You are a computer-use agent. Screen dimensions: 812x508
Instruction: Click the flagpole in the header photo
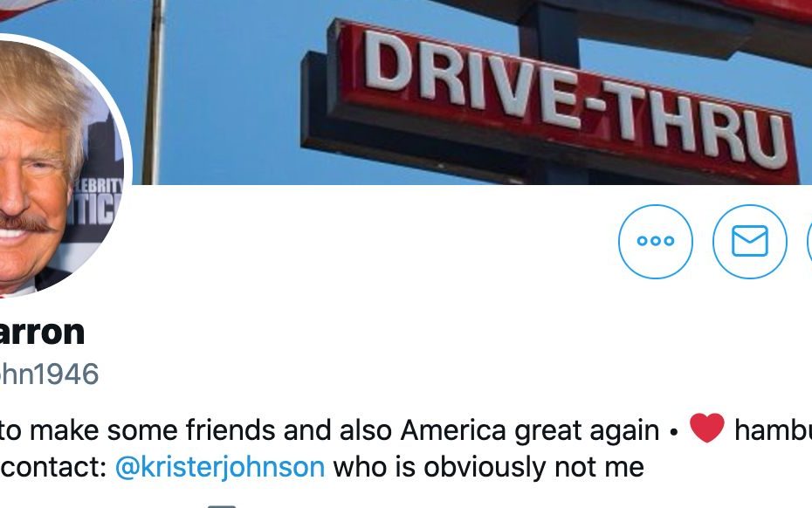coord(154,93)
